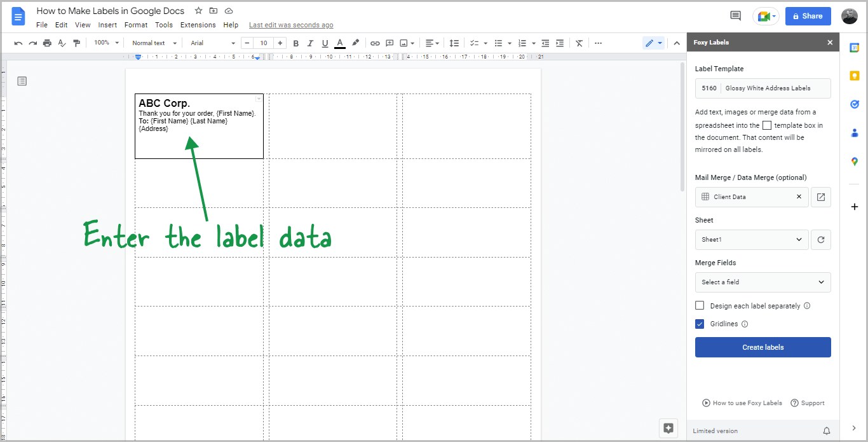This screenshot has height=442, width=868.
Task: Toggle italic formatting
Action: 310,43
